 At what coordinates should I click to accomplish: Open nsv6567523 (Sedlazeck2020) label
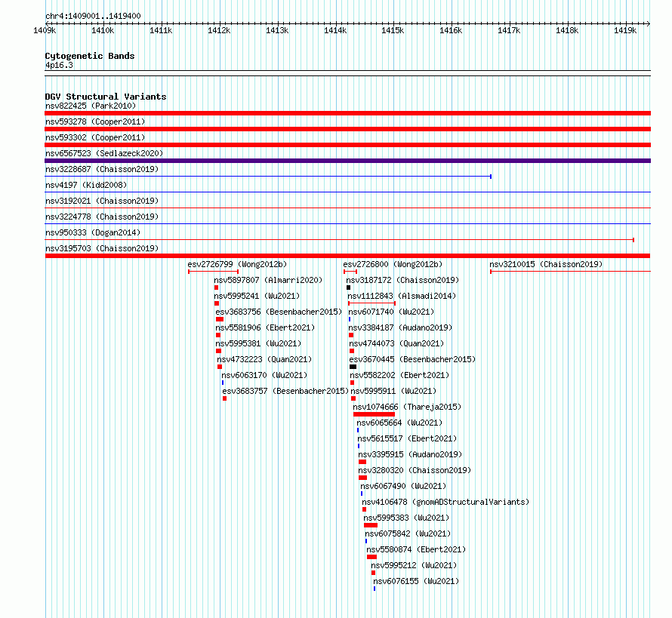pos(104,153)
